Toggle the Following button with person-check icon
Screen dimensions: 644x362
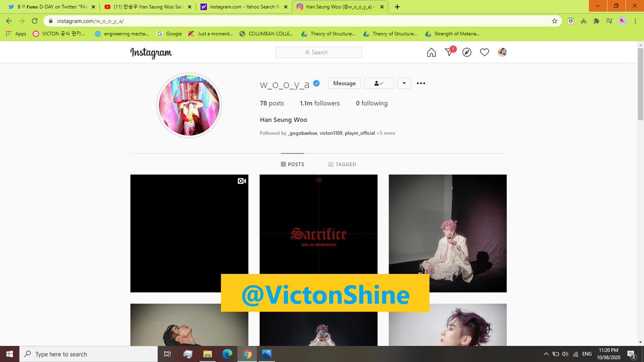[379, 83]
